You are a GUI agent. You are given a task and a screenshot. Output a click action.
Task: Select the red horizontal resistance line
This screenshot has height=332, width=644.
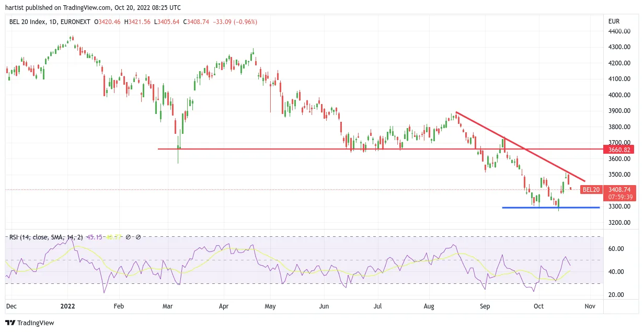coord(380,150)
